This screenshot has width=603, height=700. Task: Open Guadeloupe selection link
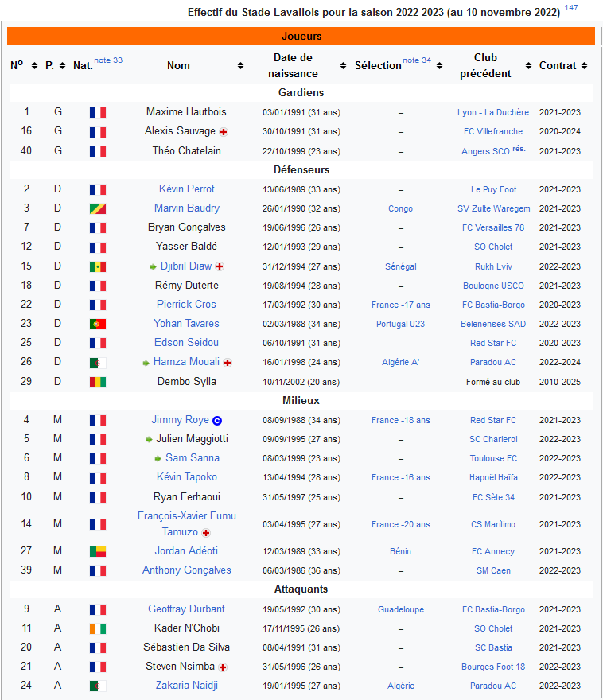point(401,609)
